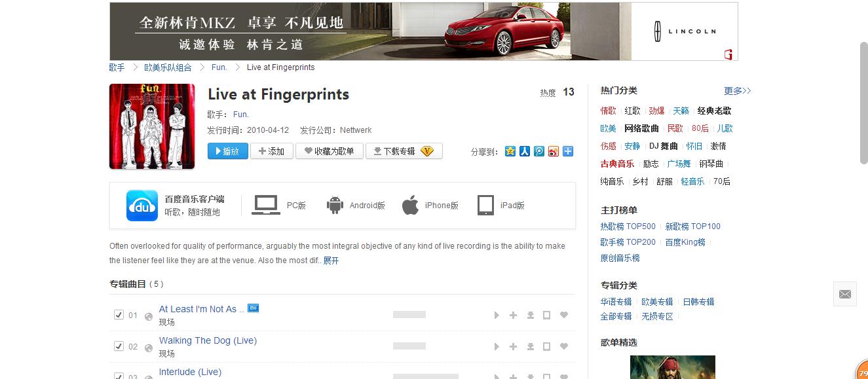
Task: Favorite Walking The Dog heart icon
Action: [x=563, y=346]
